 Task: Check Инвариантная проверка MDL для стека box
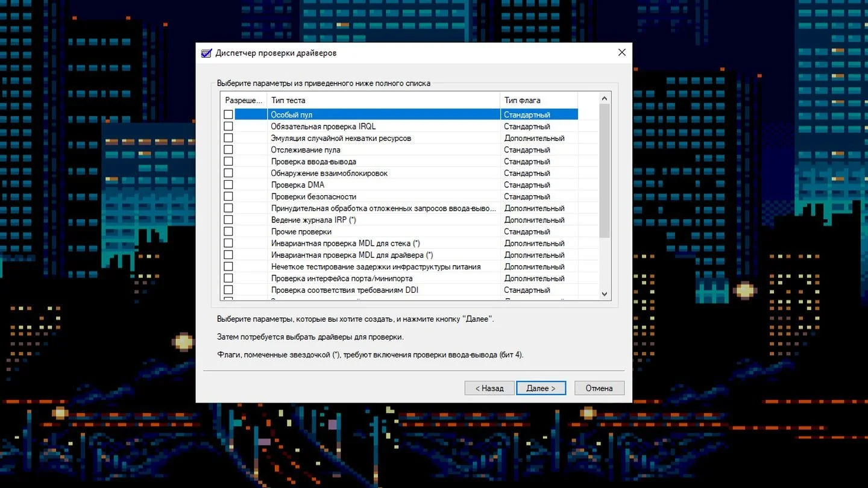tap(228, 243)
